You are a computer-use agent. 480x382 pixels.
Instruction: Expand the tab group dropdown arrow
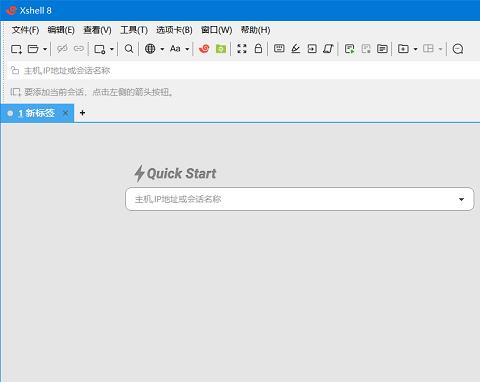pyautogui.click(x=415, y=49)
